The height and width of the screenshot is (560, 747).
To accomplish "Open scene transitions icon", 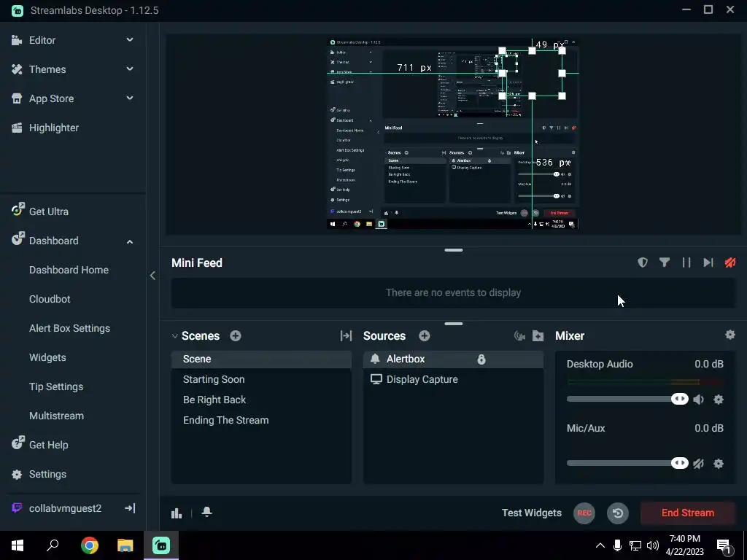I will coord(346,335).
